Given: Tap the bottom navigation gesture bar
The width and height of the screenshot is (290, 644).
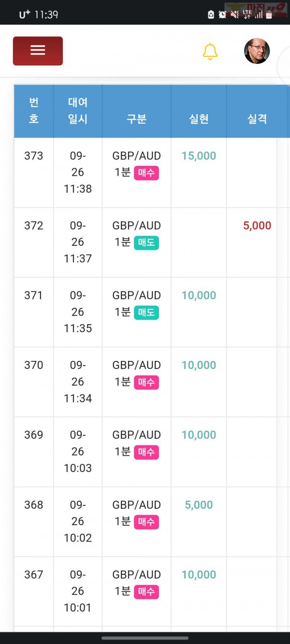Looking at the screenshot, I should coord(145,638).
